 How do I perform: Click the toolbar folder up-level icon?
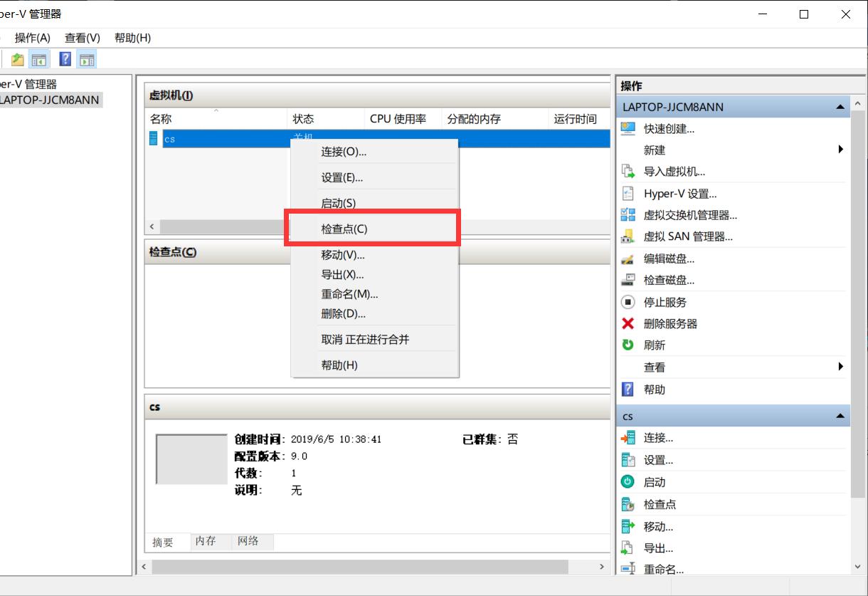(18, 60)
